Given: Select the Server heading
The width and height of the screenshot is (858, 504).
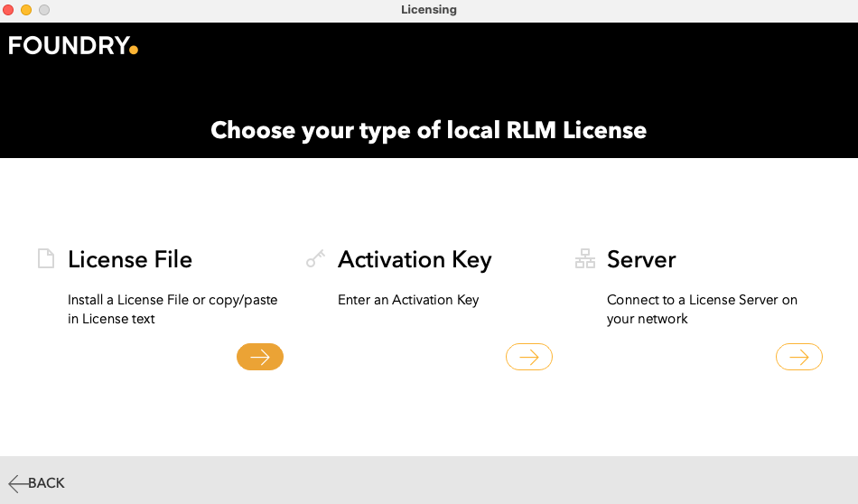Looking at the screenshot, I should point(641,259).
